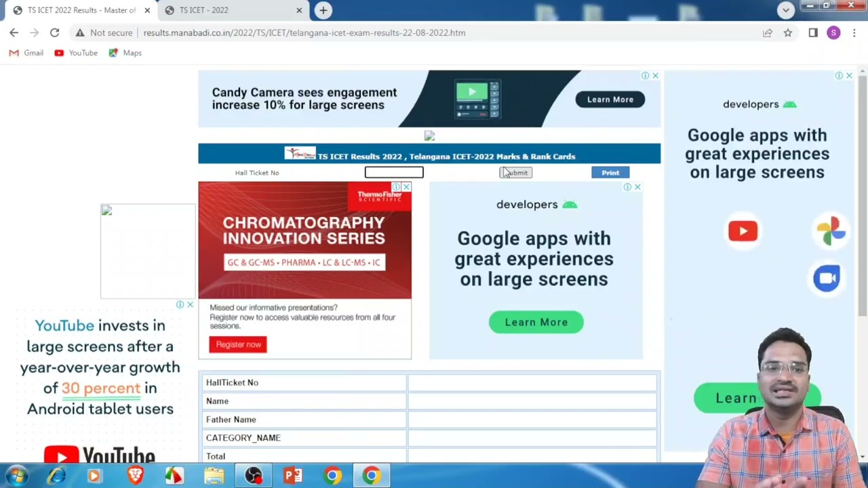Open ad info on YouTube invests ad

tap(180, 304)
